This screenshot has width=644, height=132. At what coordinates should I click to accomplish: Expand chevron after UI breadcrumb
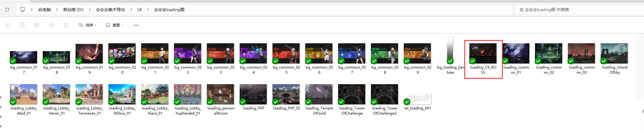(x=148, y=10)
